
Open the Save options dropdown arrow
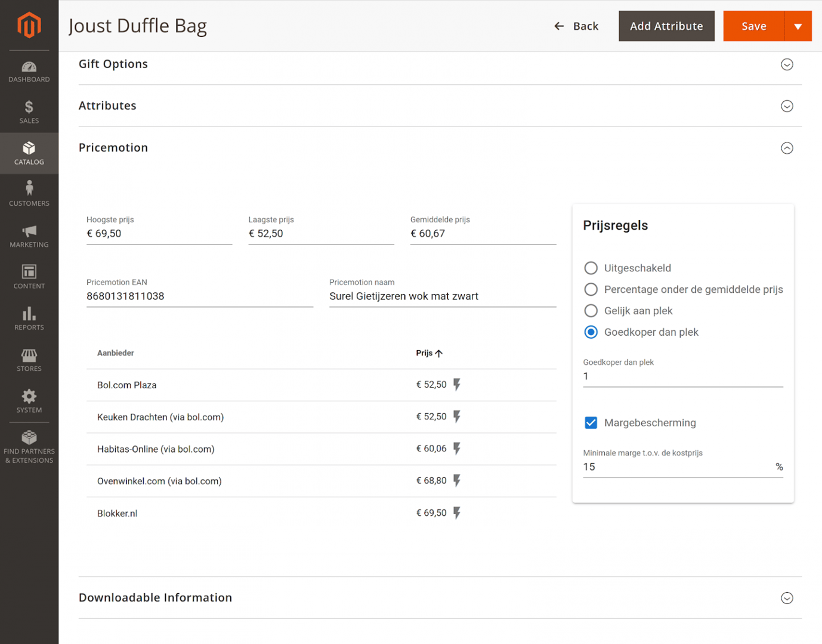point(798,26)
